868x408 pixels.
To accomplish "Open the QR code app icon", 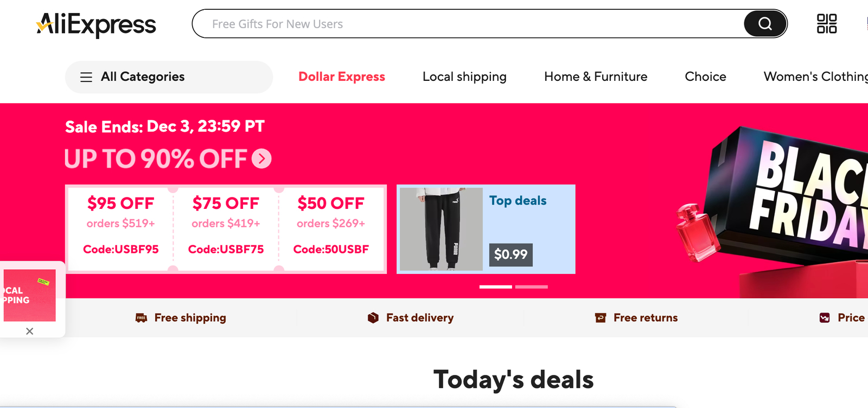I will pyautogui.click(x=827, y=24).
